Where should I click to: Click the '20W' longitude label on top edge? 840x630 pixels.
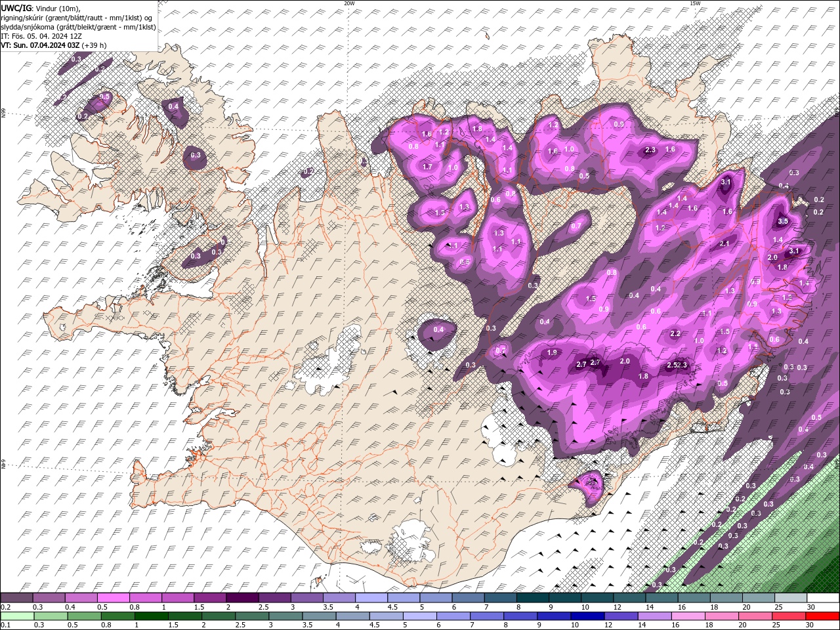click(349, 3)
